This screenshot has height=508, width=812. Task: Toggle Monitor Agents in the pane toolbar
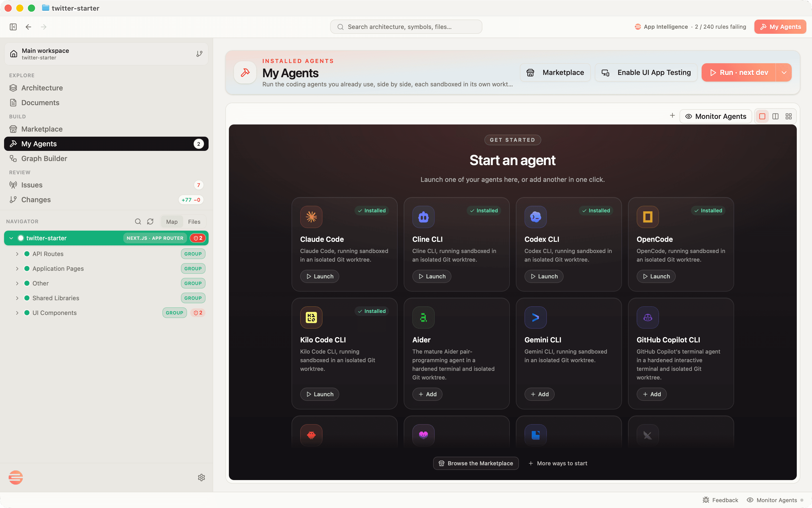click(x=716, y=116)
